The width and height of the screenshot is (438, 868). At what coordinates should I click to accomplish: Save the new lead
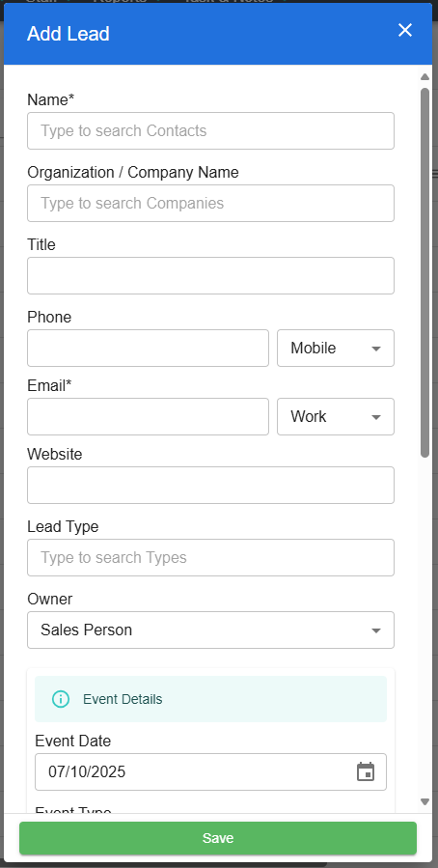pos(218,838)
